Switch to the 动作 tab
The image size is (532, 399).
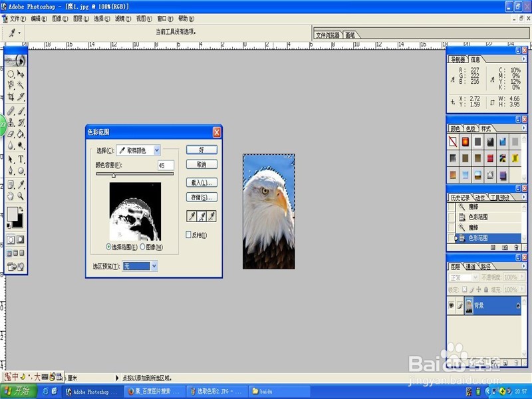[x=479, y=198]
